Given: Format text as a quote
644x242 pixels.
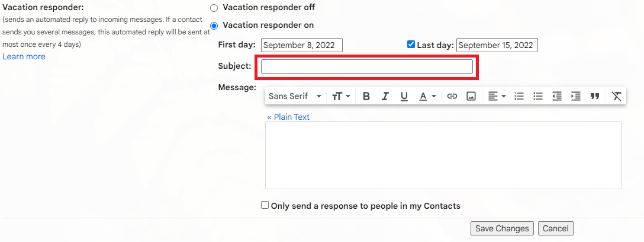Looking at the screenshot, I should point(595,96).
